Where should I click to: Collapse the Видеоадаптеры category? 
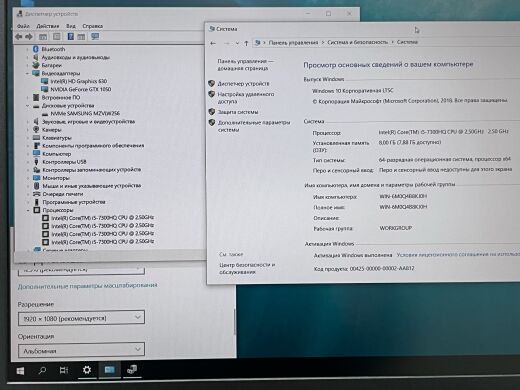27,73
